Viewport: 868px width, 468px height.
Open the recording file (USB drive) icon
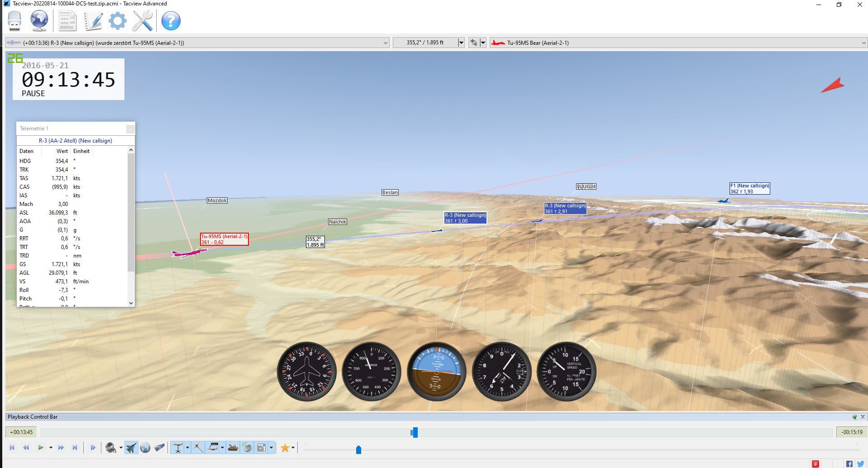tap(14, 21)
